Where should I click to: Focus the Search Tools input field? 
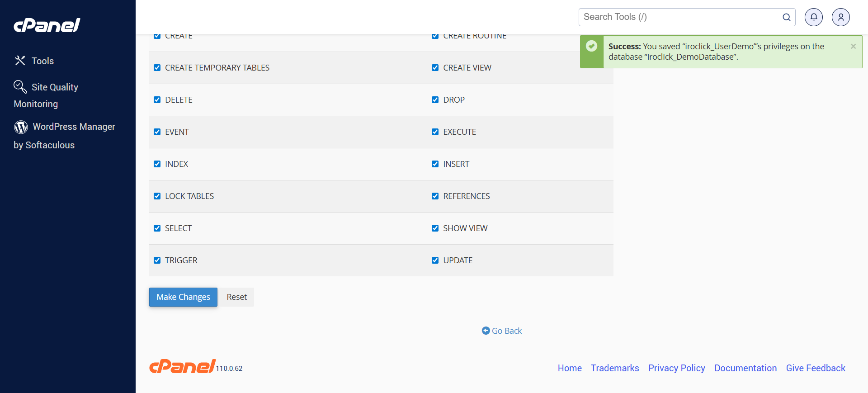point(678,17)
